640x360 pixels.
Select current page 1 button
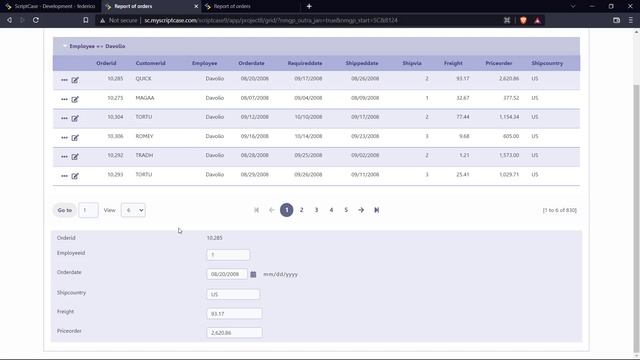tap(287, 210)
